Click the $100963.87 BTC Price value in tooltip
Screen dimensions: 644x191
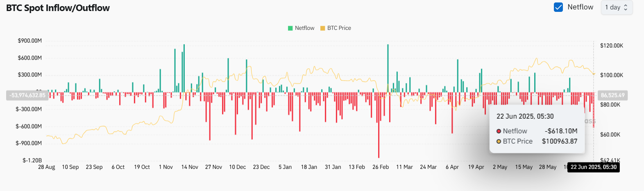(x=559, y=142)
